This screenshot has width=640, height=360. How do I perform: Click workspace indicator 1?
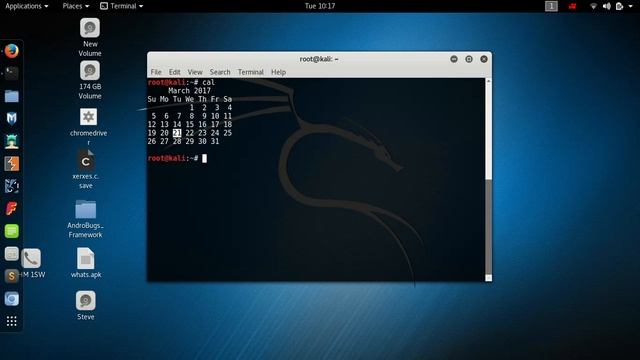pos(551,6)
